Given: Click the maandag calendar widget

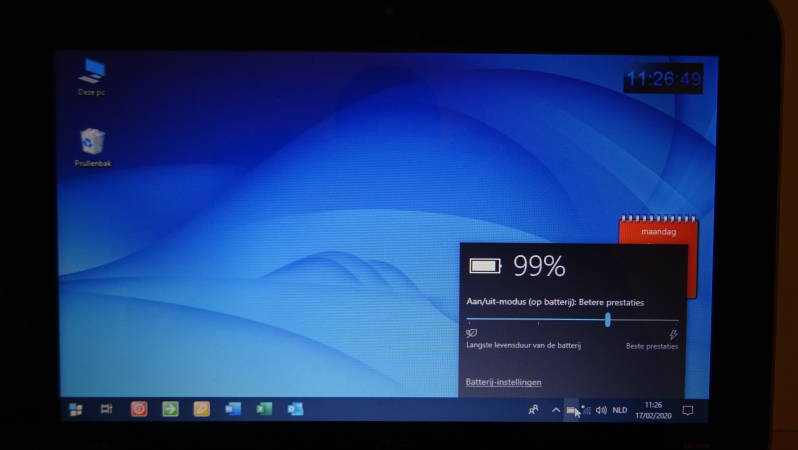Looking at the screenshot, I should [659, 232].
